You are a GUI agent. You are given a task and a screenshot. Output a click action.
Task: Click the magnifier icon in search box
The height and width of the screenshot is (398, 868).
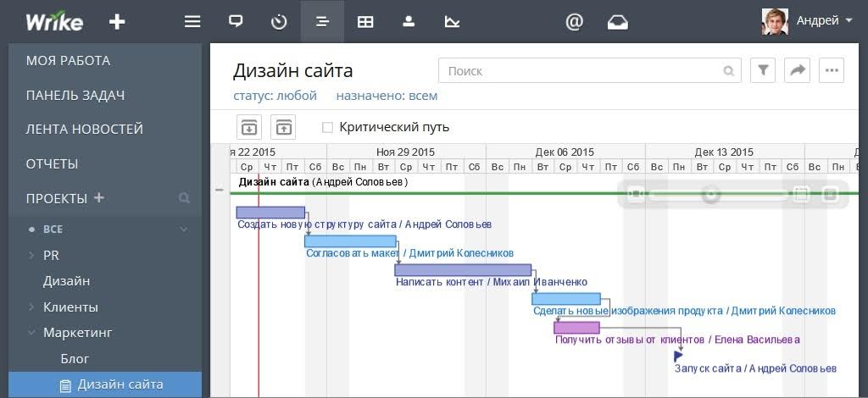tap(728, 71)
